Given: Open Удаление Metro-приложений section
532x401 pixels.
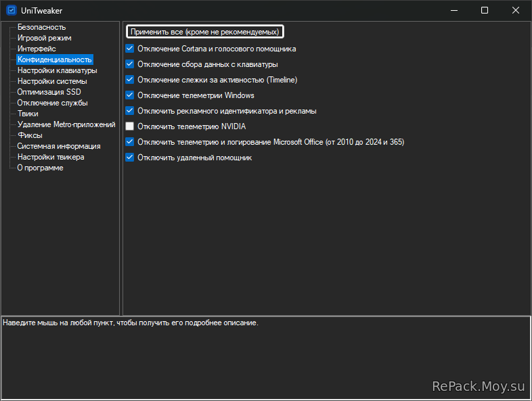Looking at the screenshot, I should click(x=66, y=124).
